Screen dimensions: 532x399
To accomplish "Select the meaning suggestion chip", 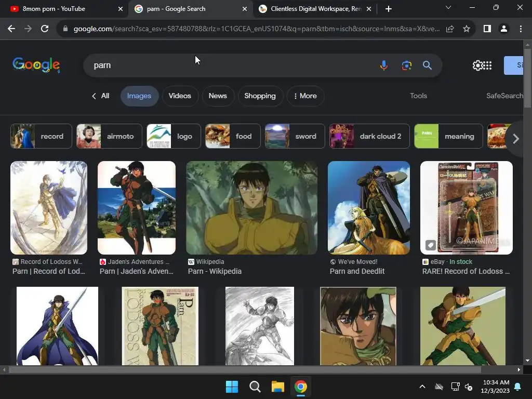I will tap(448, 136).
